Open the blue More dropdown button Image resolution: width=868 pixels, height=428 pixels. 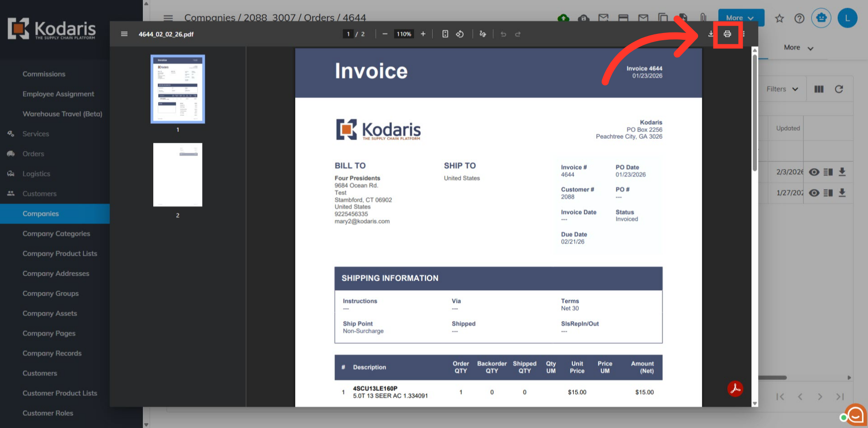click(x=741, y=18)
